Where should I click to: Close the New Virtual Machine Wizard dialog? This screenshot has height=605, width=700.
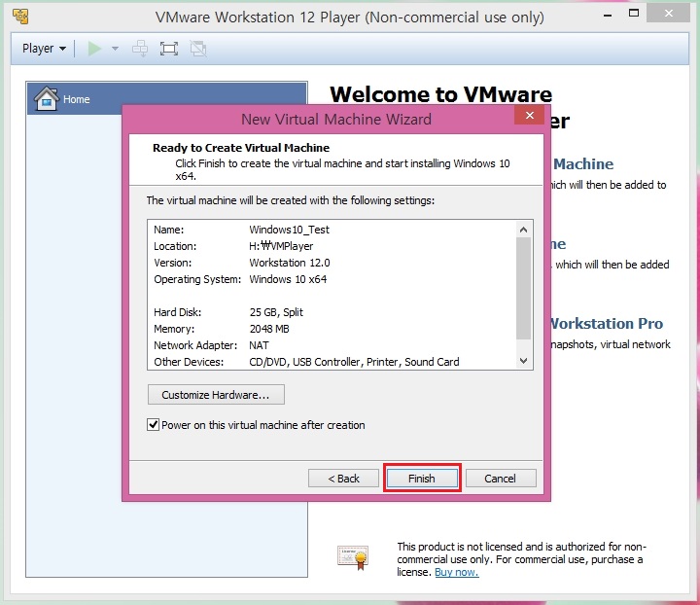pos(529,115)
